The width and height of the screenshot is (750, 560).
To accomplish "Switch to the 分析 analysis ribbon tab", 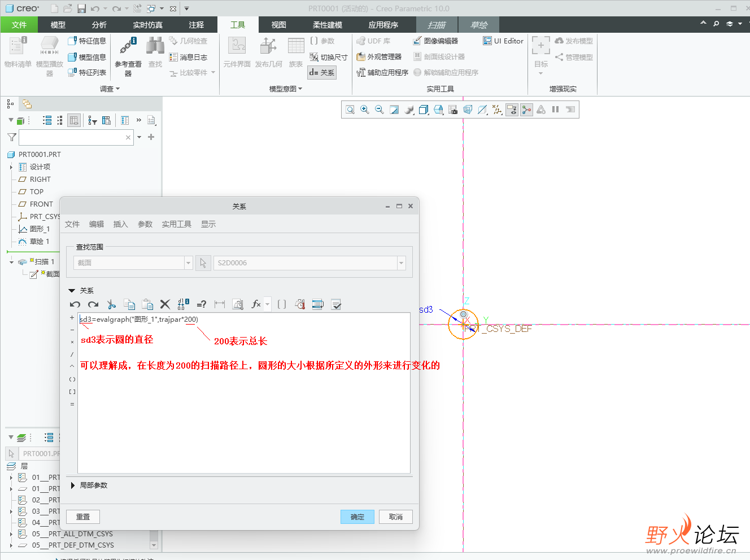I will [x=99, y=25].
